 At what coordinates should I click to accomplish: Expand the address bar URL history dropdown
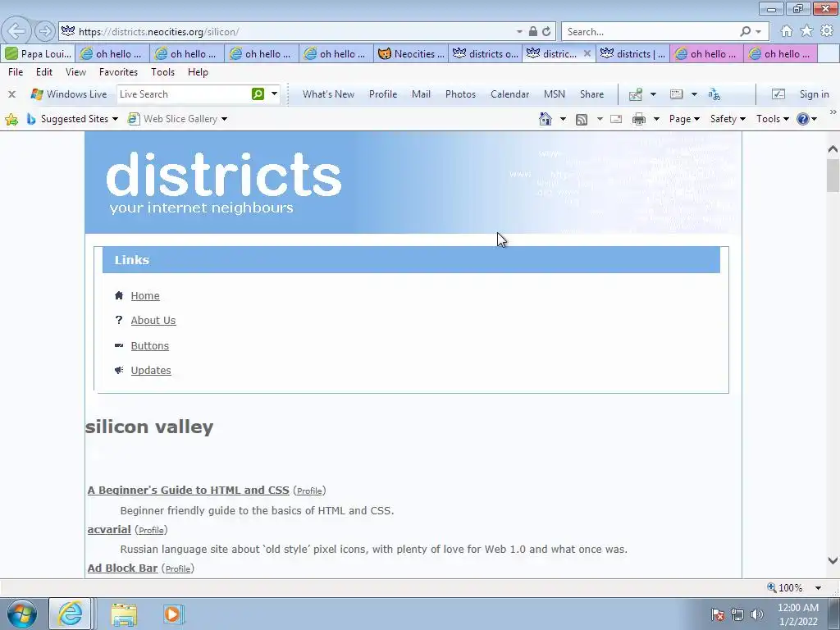pos(519,32)
